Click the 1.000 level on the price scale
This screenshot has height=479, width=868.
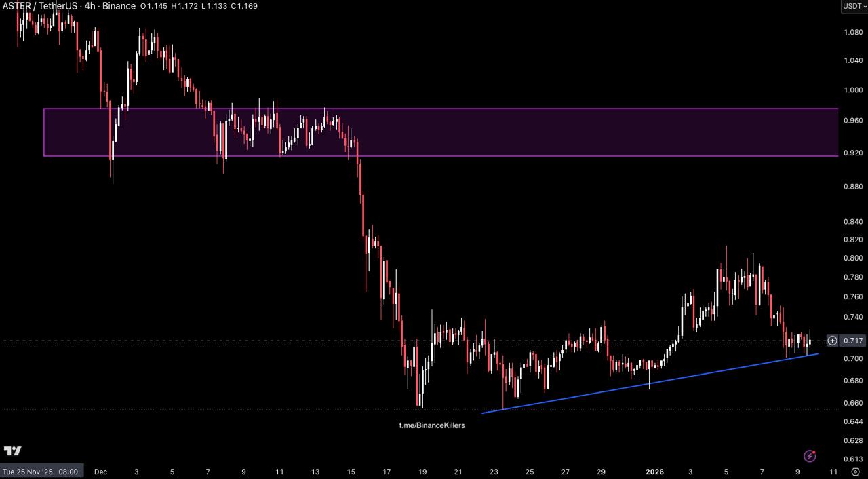[x=853, y=90]
